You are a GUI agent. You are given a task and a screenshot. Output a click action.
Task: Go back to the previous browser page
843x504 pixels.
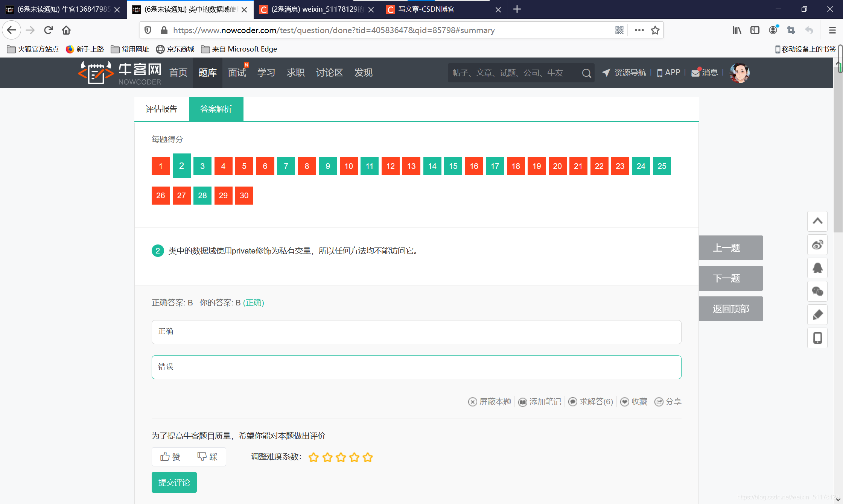click(12, 30)
